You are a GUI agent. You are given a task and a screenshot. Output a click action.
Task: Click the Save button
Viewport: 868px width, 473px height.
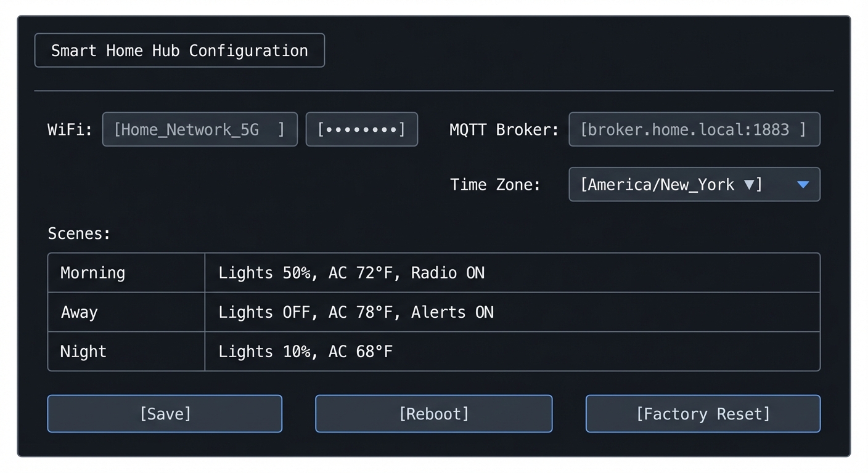click(165, 413)
